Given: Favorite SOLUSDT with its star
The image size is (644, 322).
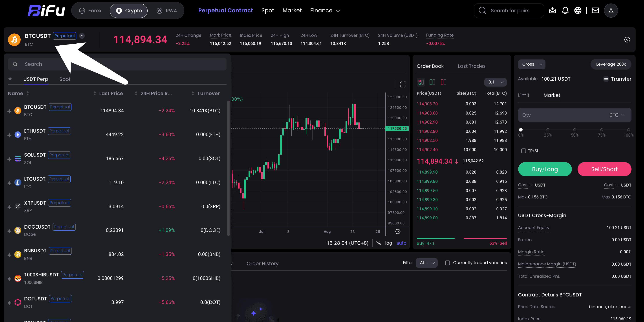Looking at the screenshot, I should pyautogui.click(x=9, y=159).
